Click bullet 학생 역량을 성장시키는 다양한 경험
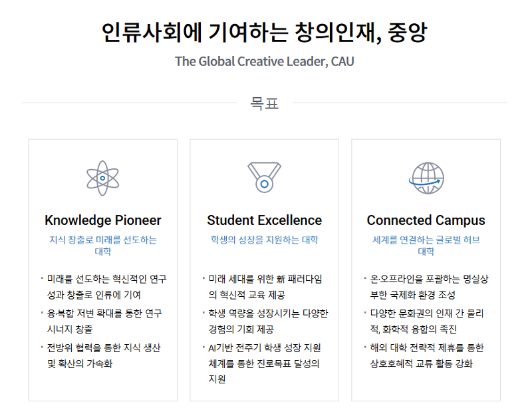 click(268, 321)
